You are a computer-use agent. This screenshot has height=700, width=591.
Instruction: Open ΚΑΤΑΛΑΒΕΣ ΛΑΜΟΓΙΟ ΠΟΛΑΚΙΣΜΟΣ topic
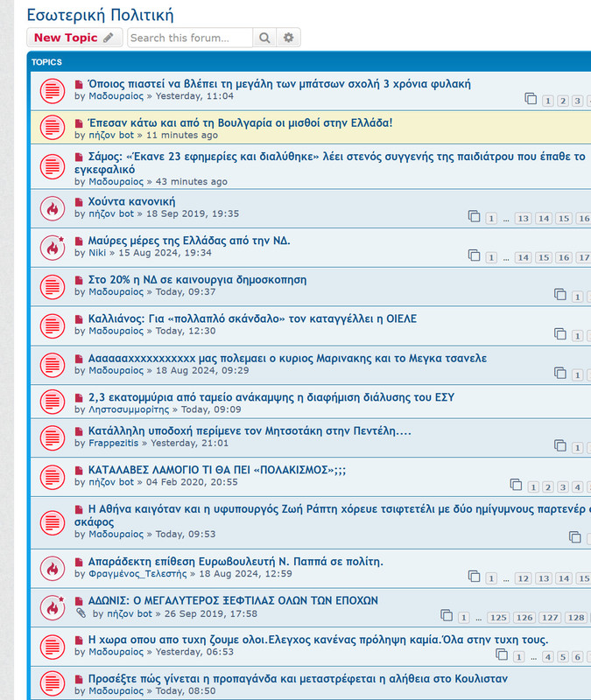[x=216, y=470]
